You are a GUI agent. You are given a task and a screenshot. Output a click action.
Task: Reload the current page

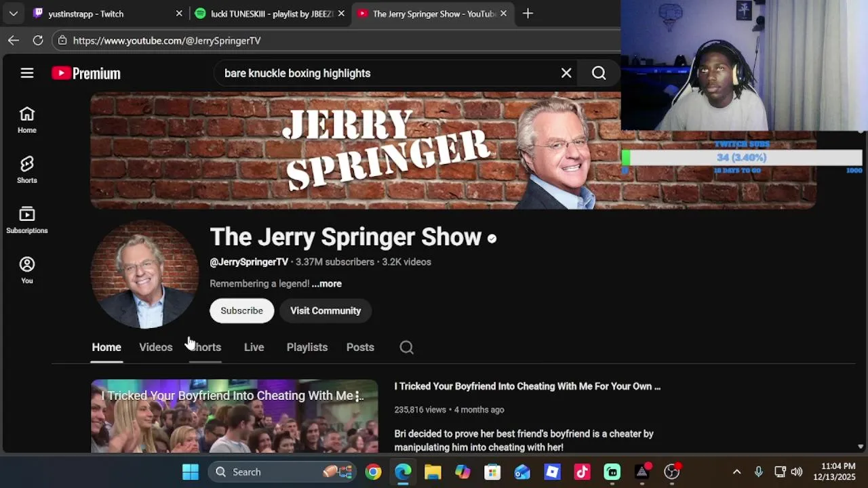[x=38, y=41]
